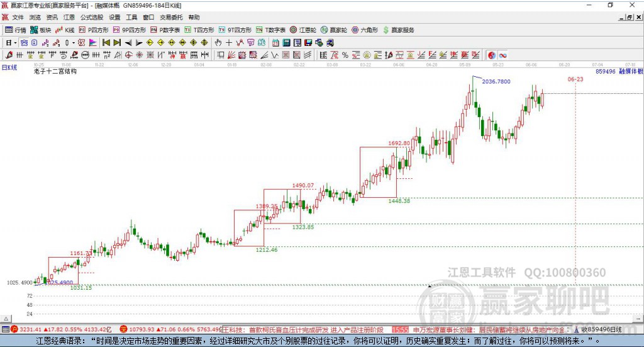Image resolution: width=644 pixels, height=347 pixels.
Task: Click the 859496 融媒体概 code label
Action: (619, 71)
